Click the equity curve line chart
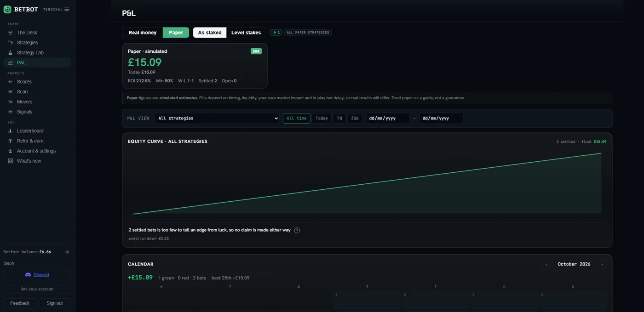 [x=367, y=183]
